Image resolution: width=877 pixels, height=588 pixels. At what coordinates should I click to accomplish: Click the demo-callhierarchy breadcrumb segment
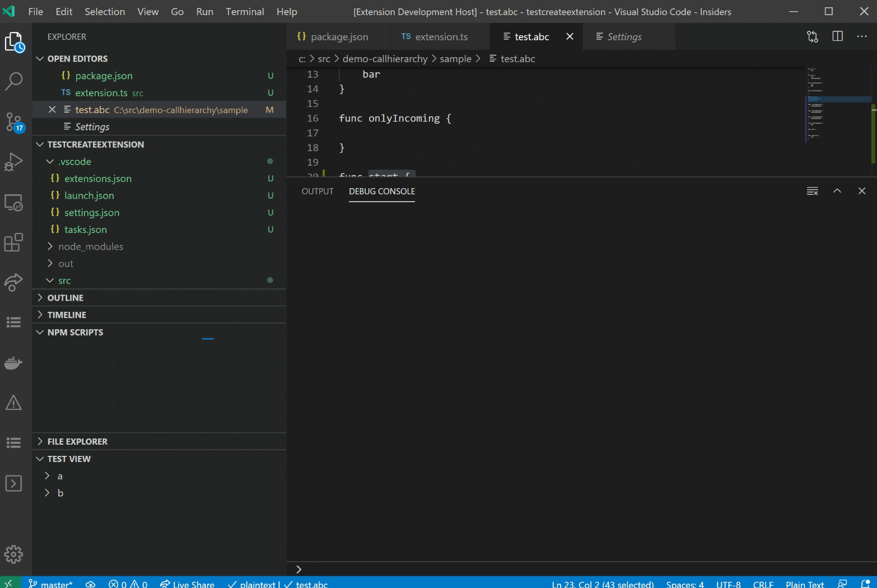pos(385,59)
